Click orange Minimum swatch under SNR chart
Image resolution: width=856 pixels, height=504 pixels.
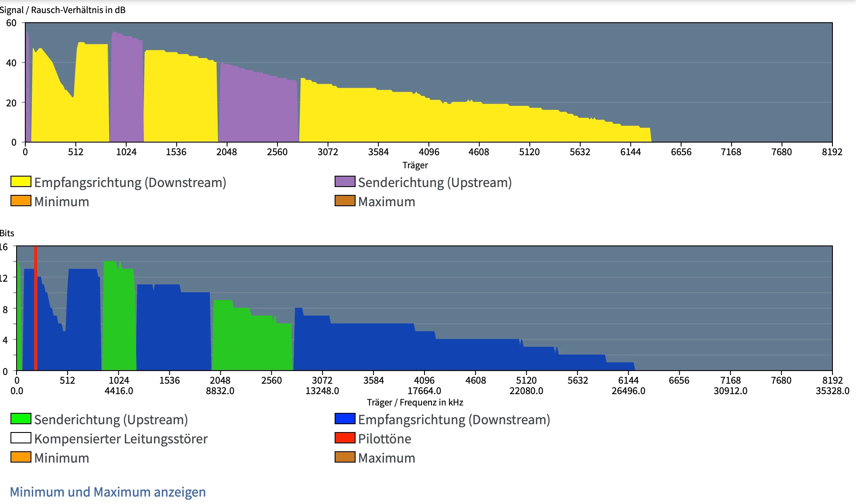click(21, 201)
